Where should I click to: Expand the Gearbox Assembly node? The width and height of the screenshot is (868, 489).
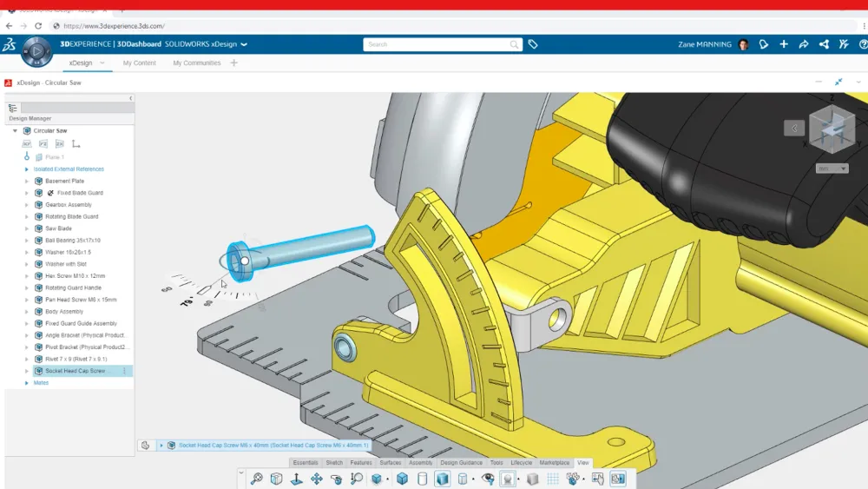tap(27, 205)
